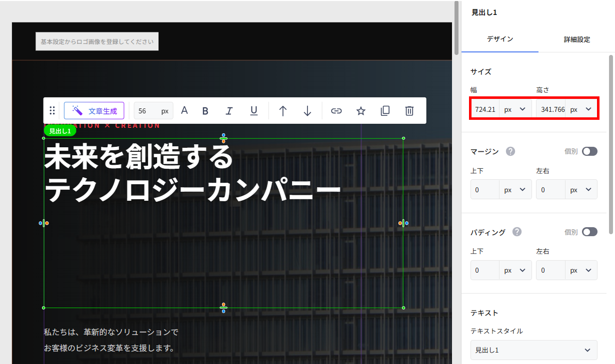Open text color 'A' tool

coord(184,110)
